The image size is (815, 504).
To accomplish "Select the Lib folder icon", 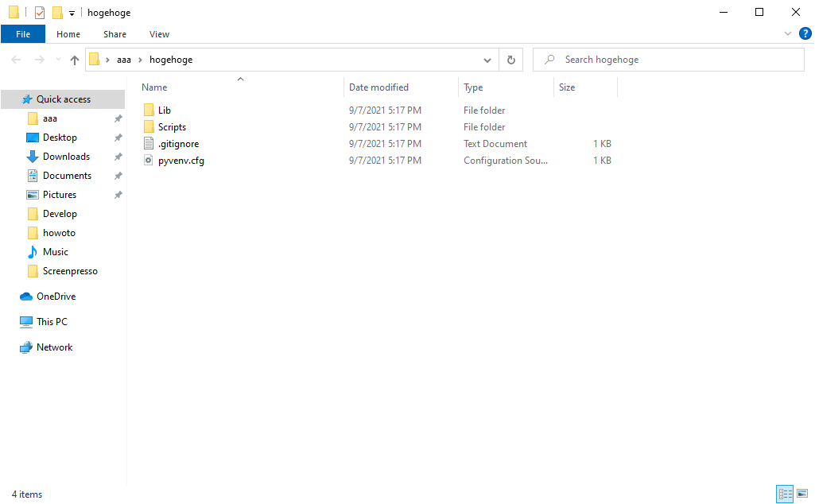I will [x=149, y=110].
